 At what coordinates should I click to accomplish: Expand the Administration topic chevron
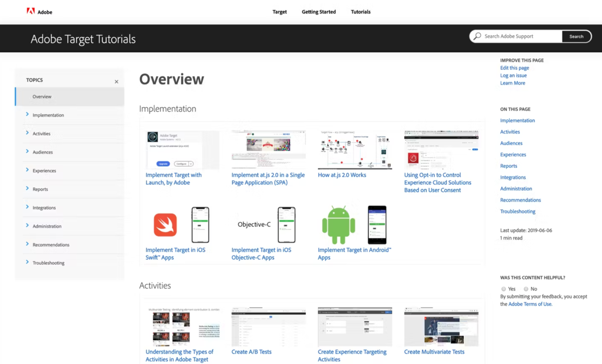pos(27,225)
